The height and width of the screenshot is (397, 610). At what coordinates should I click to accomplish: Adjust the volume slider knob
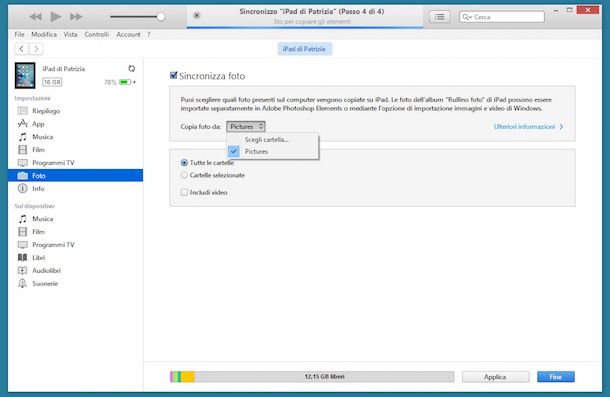[x=160, y=17]
